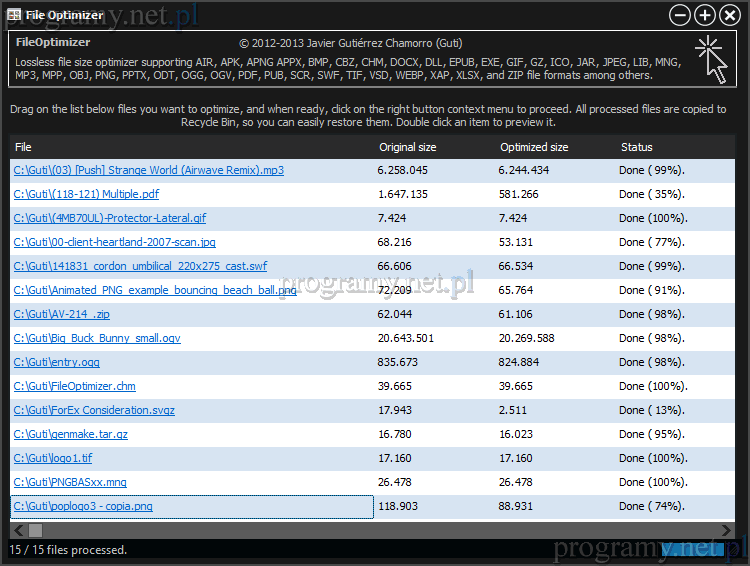The width and height of the screenshot is (750, 566).
Task: Click the Done (13%) status of the svgz row
Action: click(x=651, y=410)
